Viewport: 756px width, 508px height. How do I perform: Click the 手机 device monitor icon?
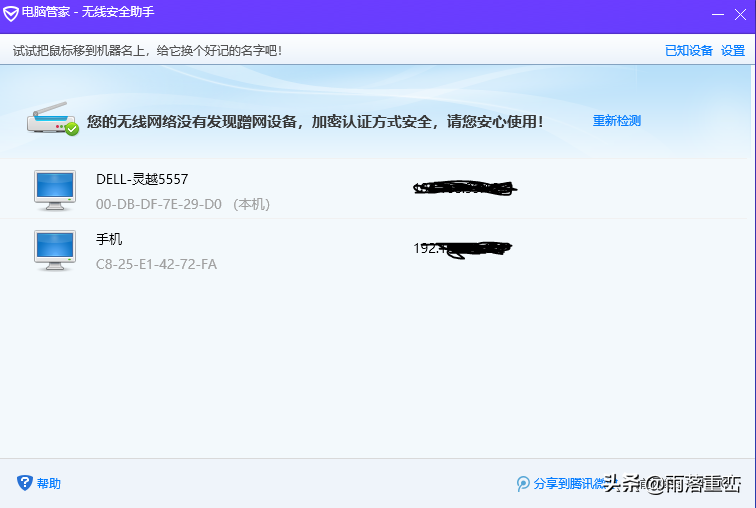coord(55,251)
